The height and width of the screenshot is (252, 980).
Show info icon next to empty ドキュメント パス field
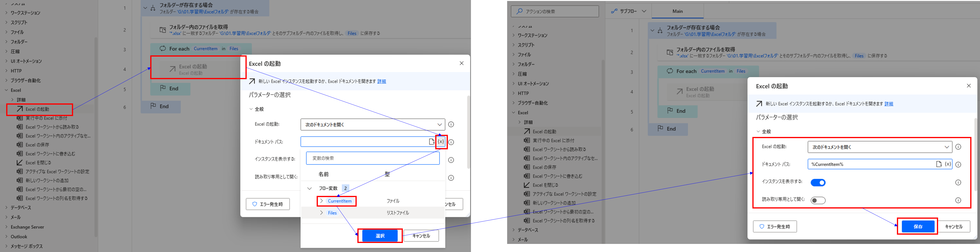(451, 142)
